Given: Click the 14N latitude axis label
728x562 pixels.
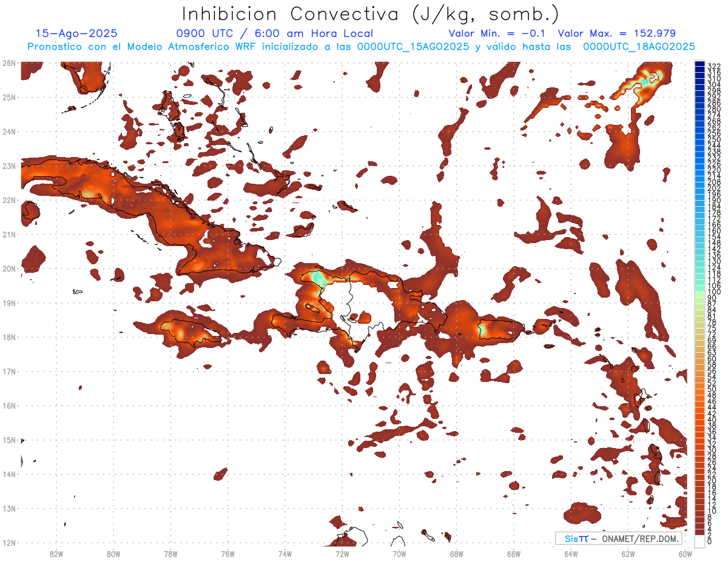Looking at the screenshot, I should click(x=8, y=473).
